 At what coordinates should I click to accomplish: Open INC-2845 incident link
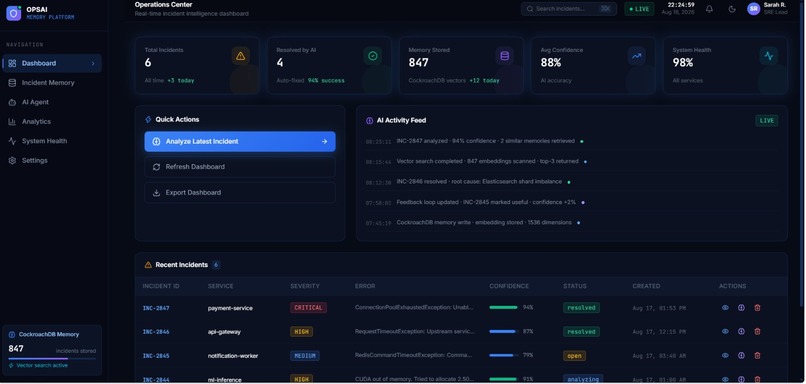(x=156, y=355)
